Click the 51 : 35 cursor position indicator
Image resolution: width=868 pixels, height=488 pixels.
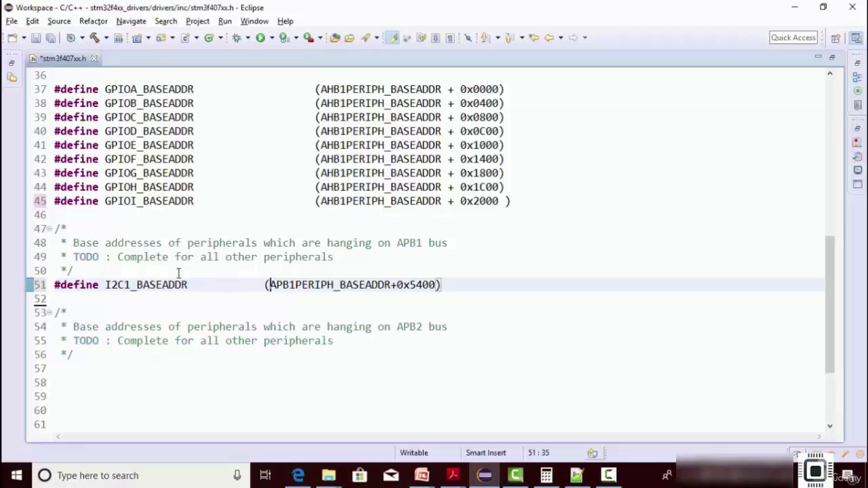(538, 453)
